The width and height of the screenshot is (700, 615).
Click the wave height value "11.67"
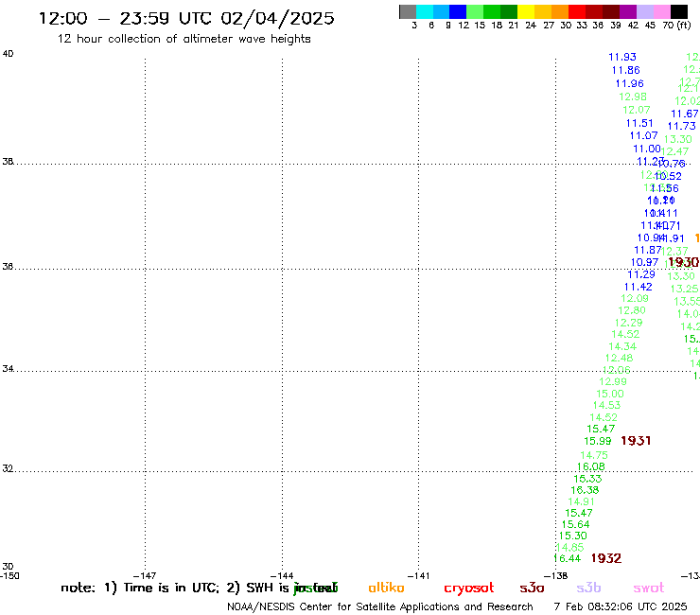(x=685, y=114)
